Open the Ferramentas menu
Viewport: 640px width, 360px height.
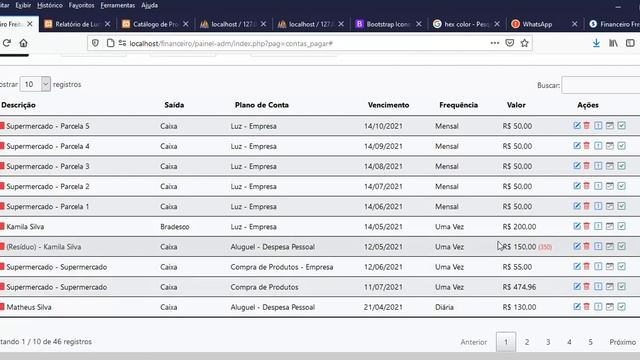pyautogui.click(x=118, y=5)
